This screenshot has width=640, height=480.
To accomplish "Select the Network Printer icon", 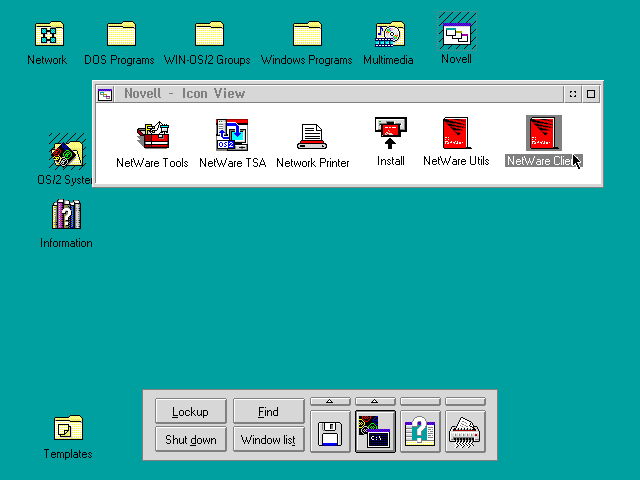I will pos(312,136).
